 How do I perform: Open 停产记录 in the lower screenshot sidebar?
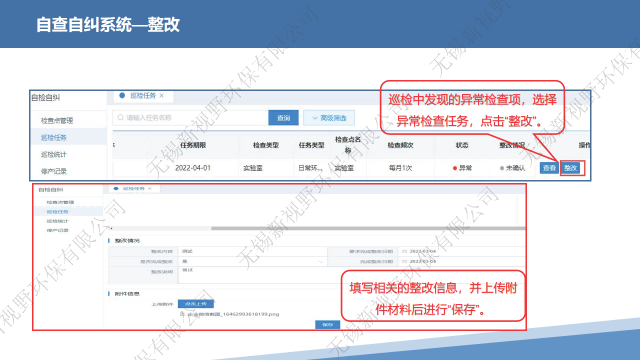(57, 231)
